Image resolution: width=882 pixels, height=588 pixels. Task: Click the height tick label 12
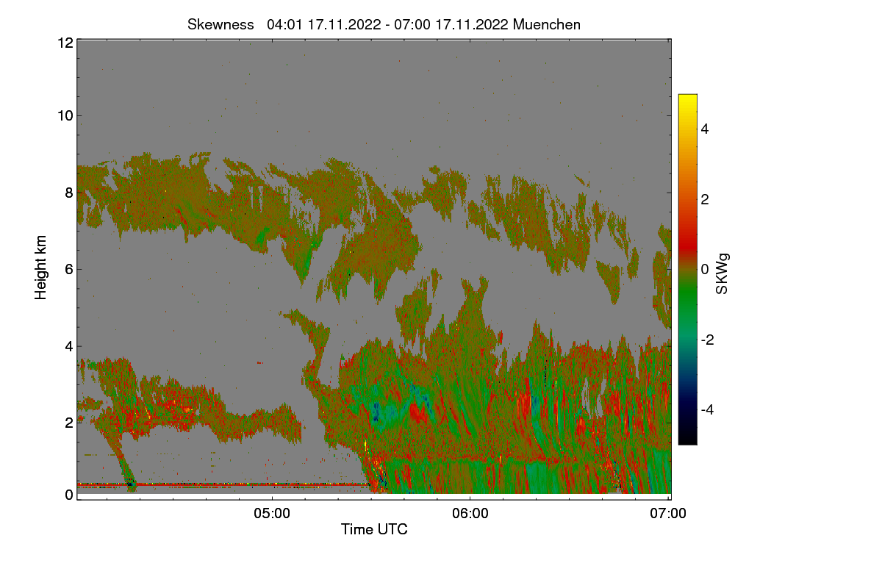click(65, 43)
